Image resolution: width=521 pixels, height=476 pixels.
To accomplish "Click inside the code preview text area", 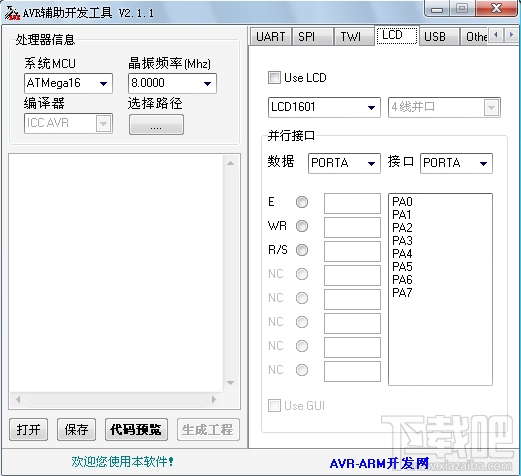I will coord(116,273).
